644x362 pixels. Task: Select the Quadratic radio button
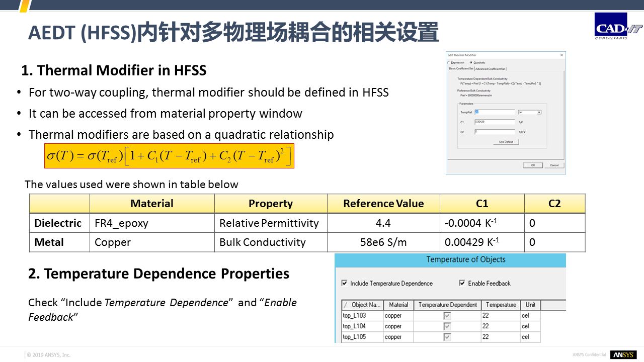pos(471,62)
